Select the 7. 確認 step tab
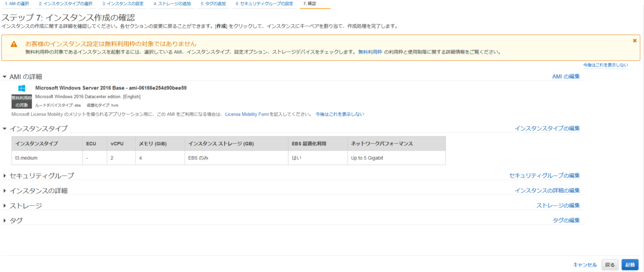644x272 pixels. pos(310,4)
